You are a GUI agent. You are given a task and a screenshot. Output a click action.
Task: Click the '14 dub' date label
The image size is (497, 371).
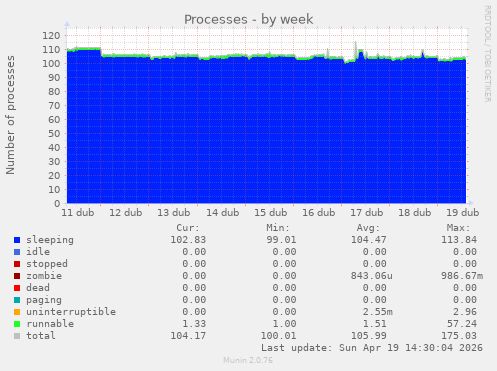223,213
